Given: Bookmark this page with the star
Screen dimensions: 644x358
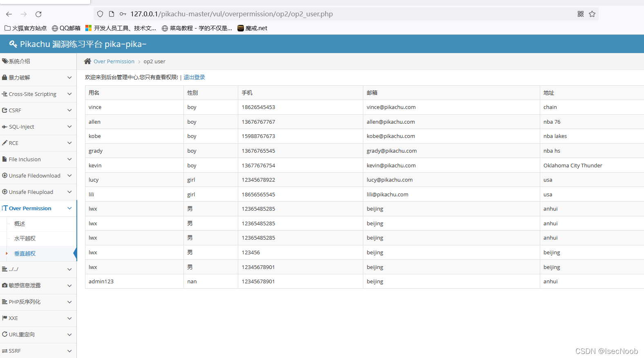Looking at the screenshot, I should [592, 14].
